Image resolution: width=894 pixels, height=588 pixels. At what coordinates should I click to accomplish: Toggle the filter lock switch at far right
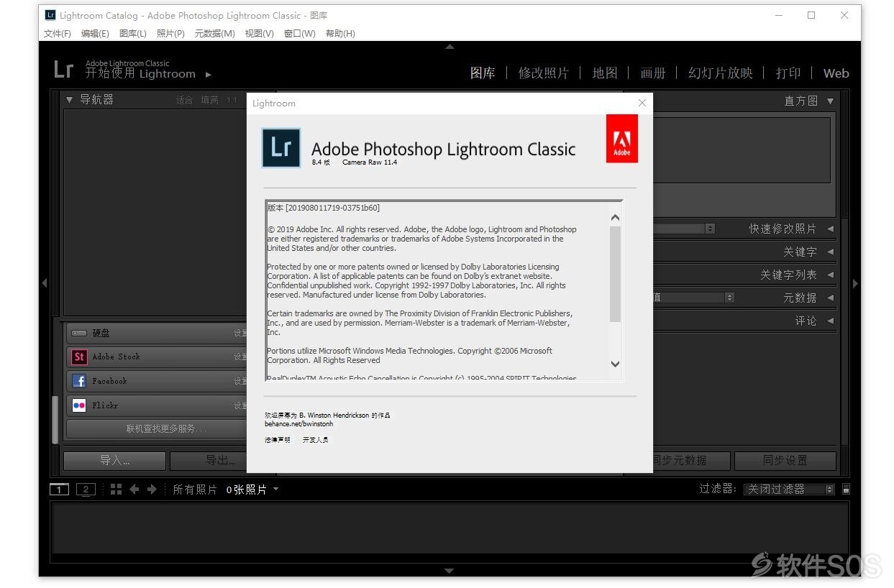(x=846, y=489)
